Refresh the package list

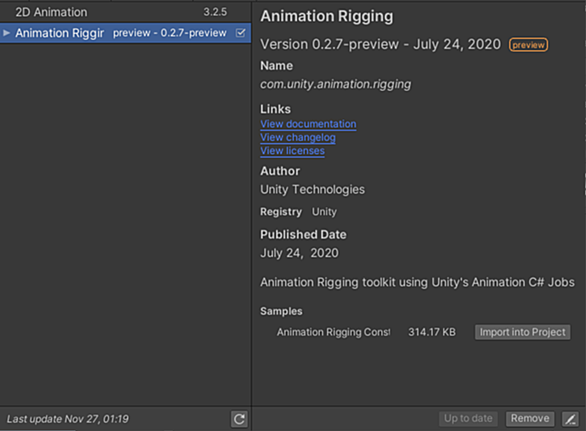click(239, 419)
